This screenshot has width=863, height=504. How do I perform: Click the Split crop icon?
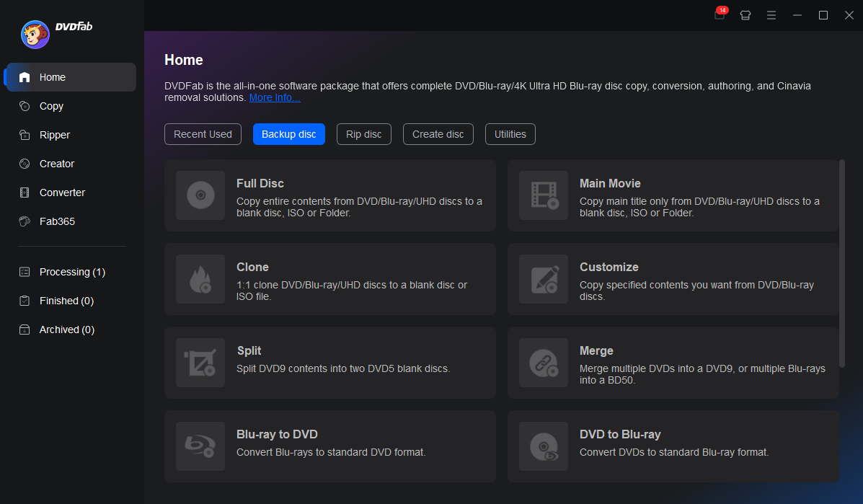click(200, 363)
